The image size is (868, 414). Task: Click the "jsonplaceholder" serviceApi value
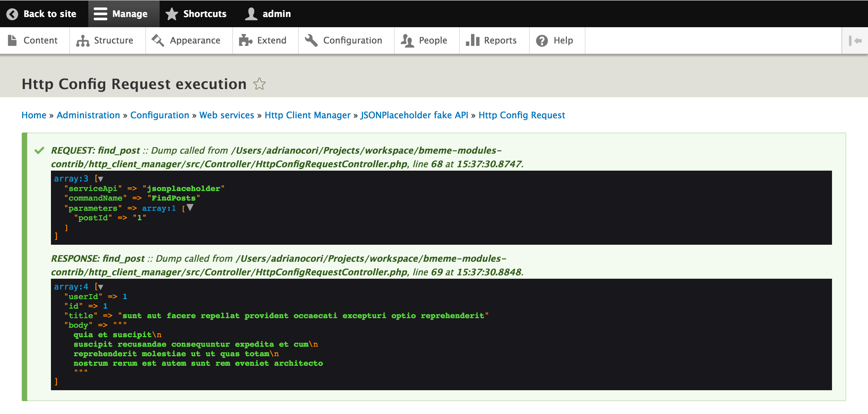tap(184, 189)
